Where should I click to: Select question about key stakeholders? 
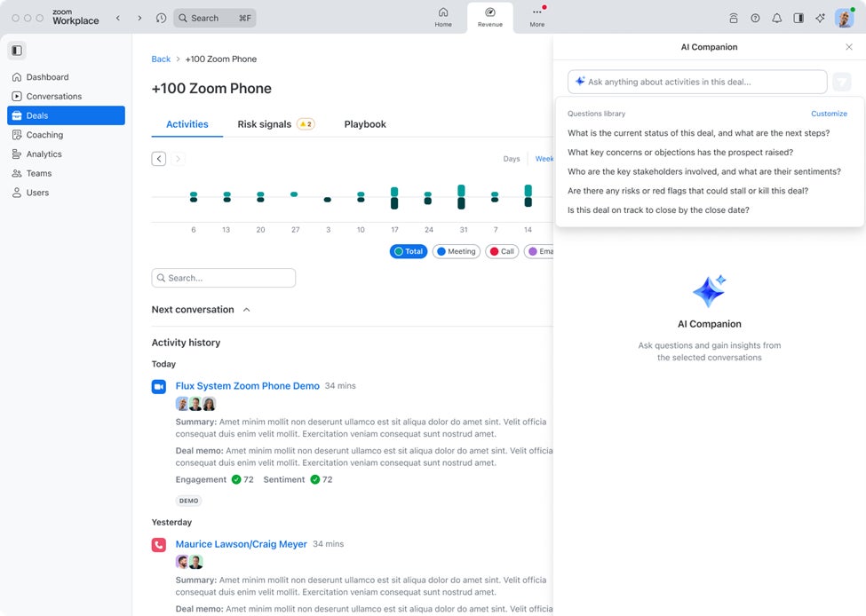(703, 171)
